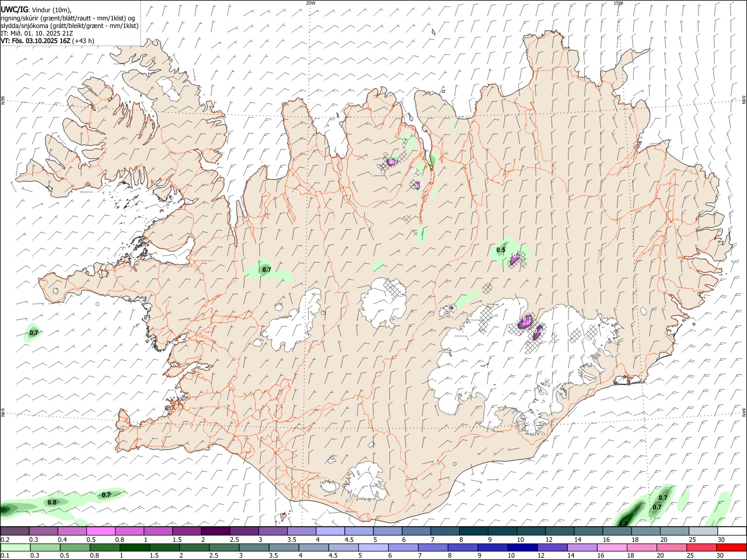
Task: Click the upper scale '4.5' tick label
Action: pyautogui.click(x=349, y=540)
